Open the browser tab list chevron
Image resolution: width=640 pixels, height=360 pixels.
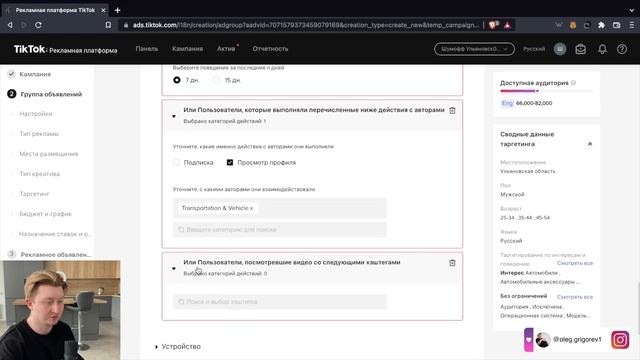click(632, 10)
